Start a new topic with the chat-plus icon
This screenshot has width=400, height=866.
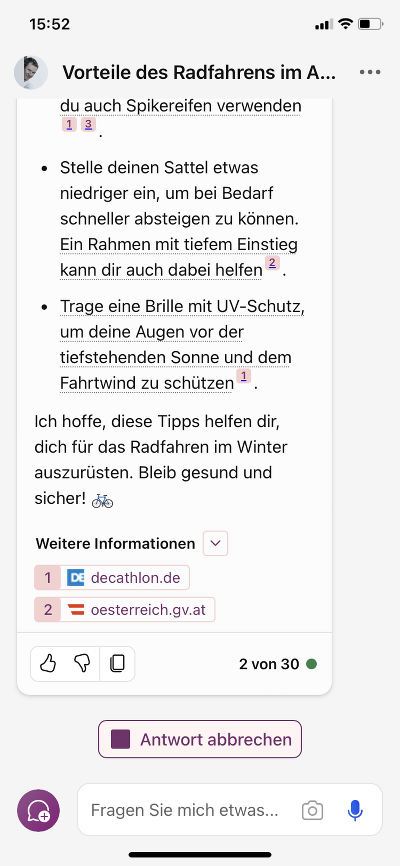(39, 810)
